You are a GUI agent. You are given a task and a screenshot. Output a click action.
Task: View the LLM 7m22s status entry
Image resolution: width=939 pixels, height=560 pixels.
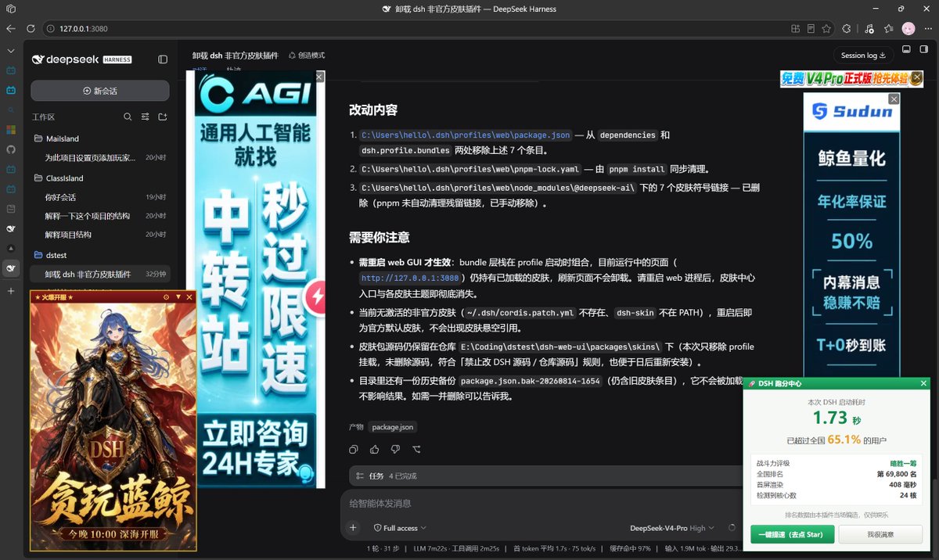[429, 549]
